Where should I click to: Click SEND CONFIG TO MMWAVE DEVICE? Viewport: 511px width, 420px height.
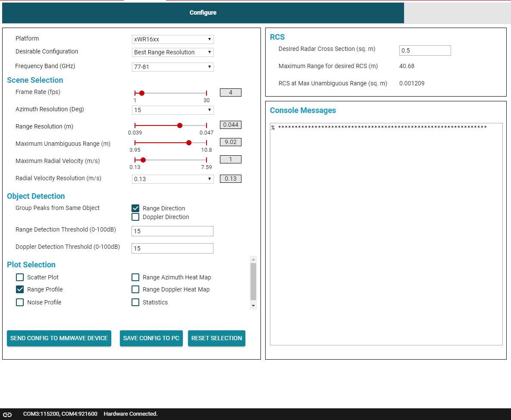point(59,338)
